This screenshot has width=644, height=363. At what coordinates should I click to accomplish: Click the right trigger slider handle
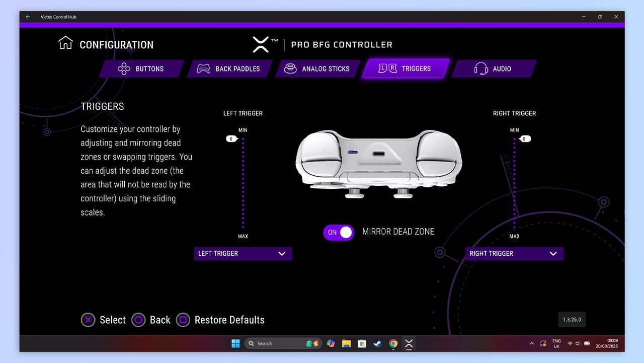click(525, 139)
